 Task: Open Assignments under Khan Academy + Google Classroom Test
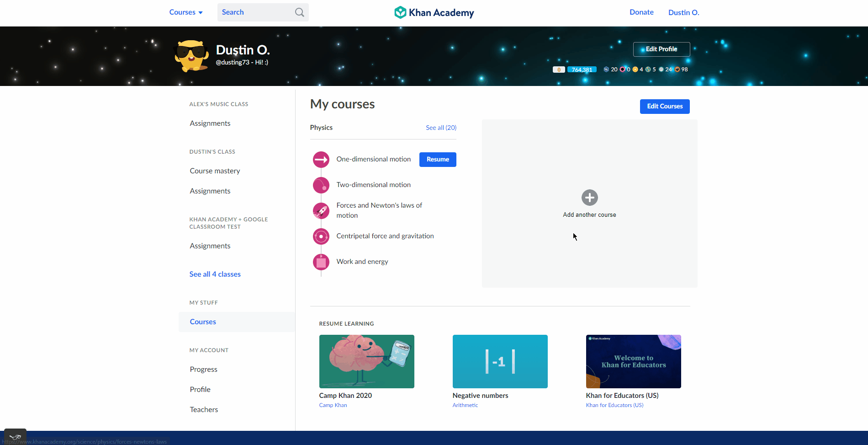coord(210,246)
